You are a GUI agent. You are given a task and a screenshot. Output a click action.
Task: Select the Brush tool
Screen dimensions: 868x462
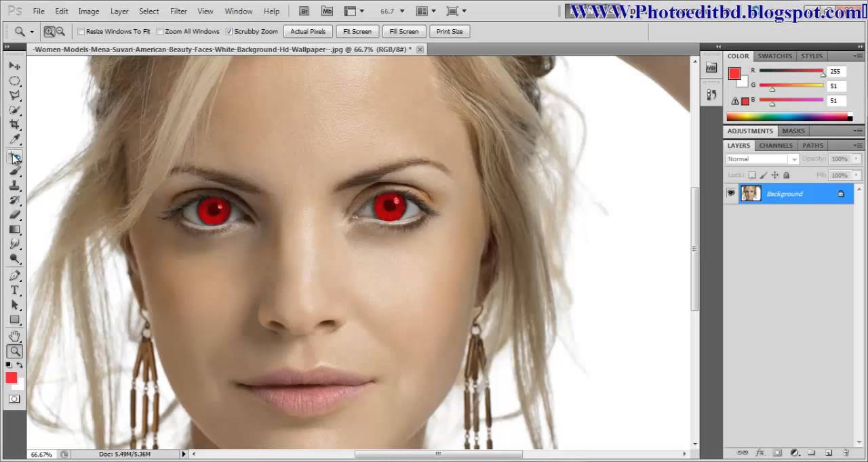(14, 171)
